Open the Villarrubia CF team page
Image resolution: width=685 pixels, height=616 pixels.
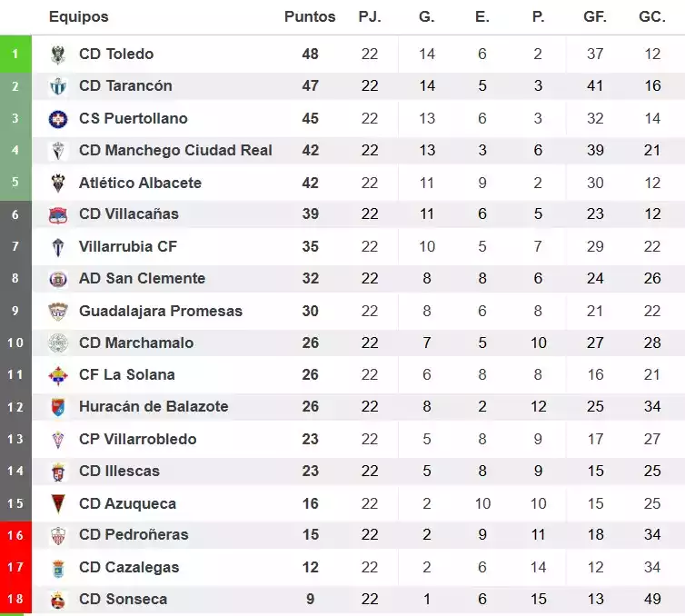click(128, 246)
